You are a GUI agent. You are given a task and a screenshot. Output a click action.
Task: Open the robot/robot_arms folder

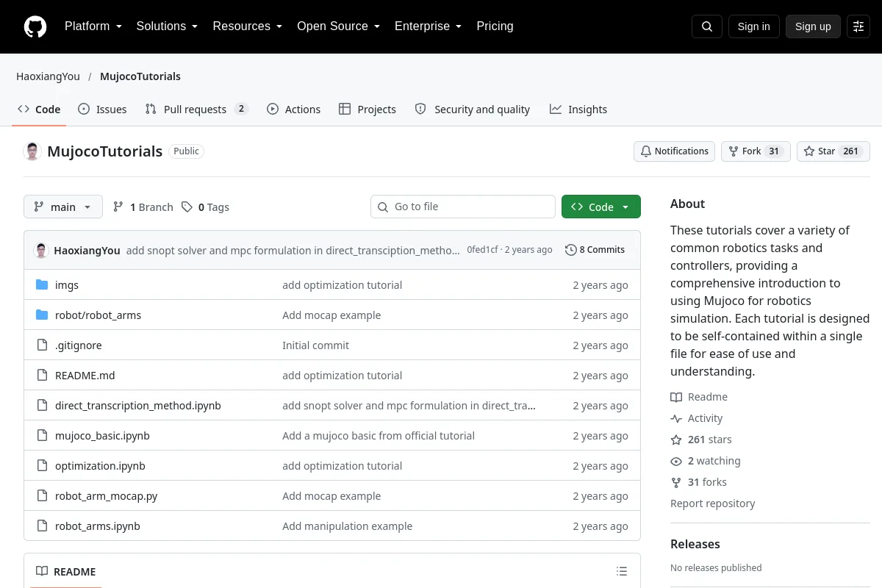pos(98,315)
